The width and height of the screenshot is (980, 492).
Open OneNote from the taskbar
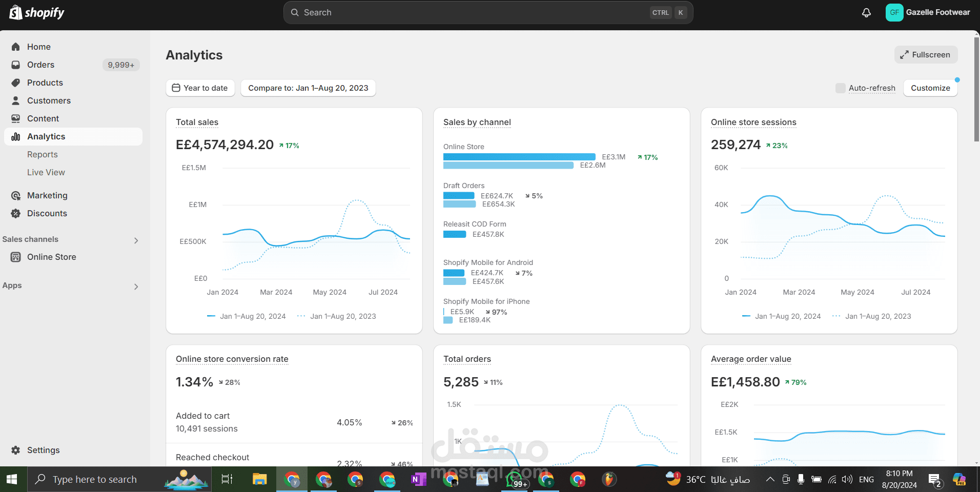[418, 479]
